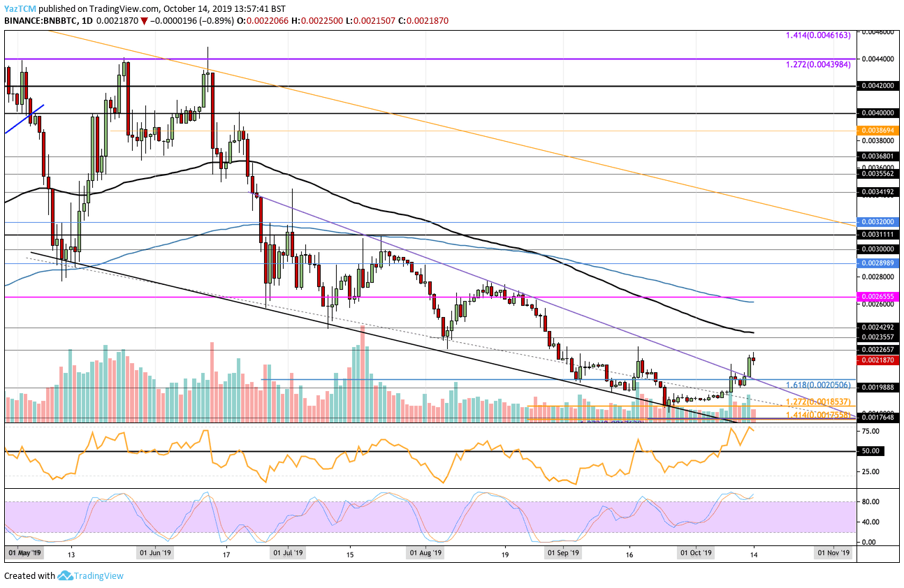Click the (−0.89%) change percentage
904x588 pixels.
pyautogui.click(x=215, y=22)
